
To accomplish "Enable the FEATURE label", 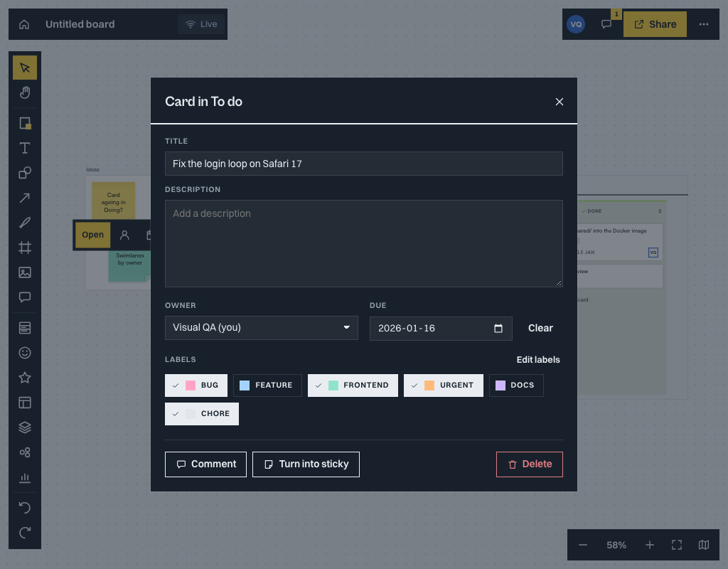I will click(267, 385).
